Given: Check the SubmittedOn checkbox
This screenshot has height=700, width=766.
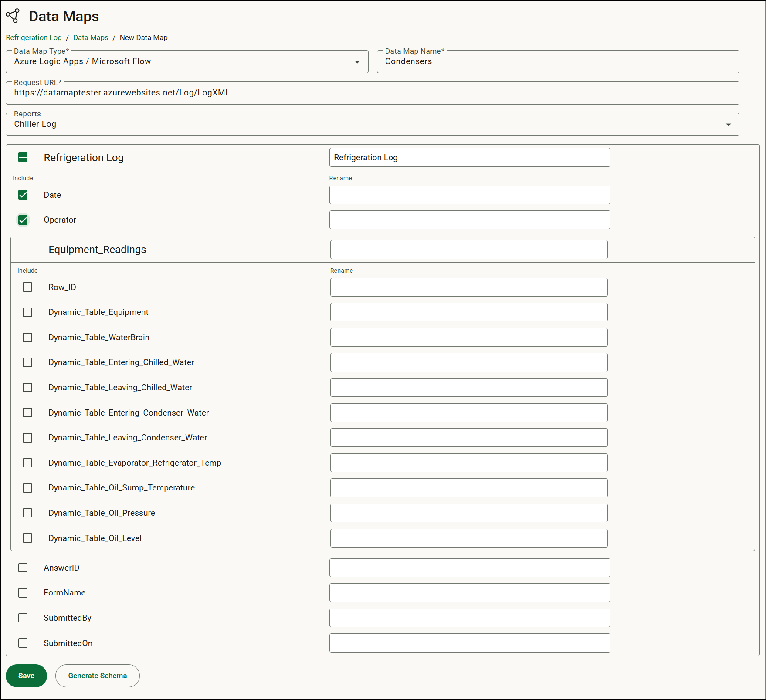Looking at the screenshot, I should tap(23, 643).
